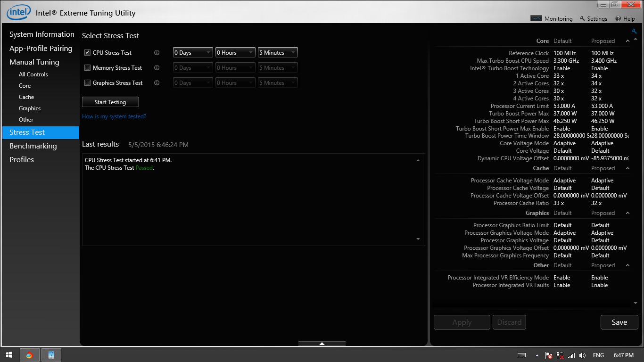The height and width of the screenshot is (362, 644).
Task: Open the clock showing 6:47 PM
Action: (624, 355)
